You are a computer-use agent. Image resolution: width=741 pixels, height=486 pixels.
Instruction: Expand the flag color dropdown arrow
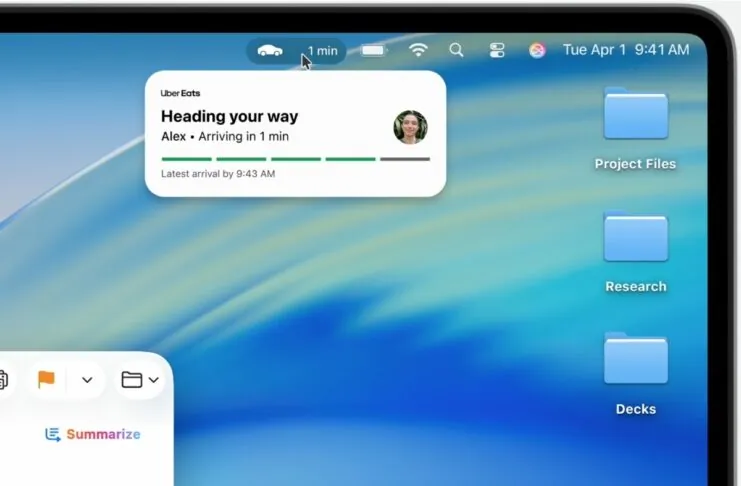point(87,380)
